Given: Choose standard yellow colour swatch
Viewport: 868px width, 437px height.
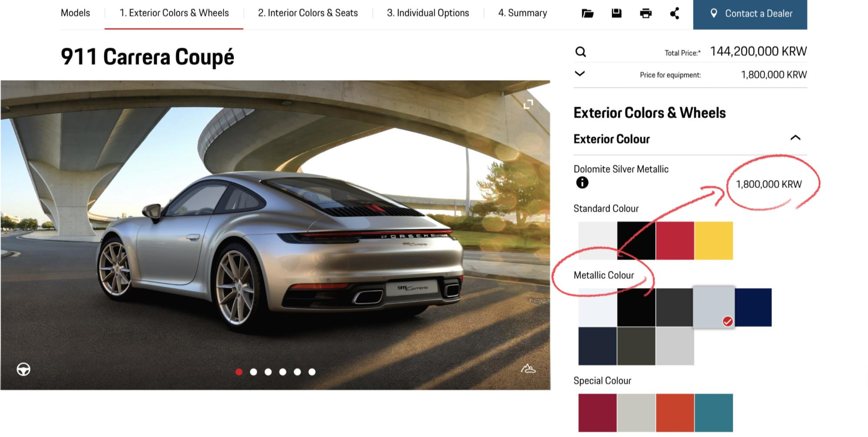Looking at the screenshot, I should [713, 241].
